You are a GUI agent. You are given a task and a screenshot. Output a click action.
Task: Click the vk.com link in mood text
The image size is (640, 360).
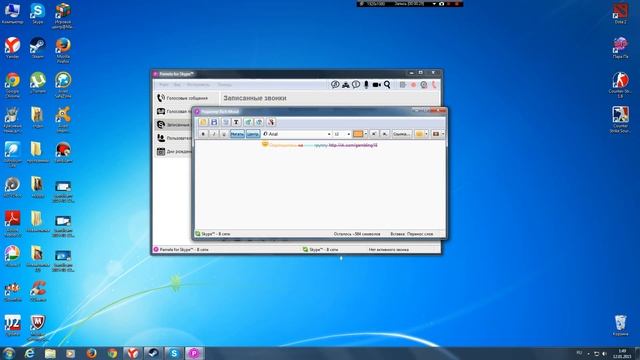click(353, 145)
